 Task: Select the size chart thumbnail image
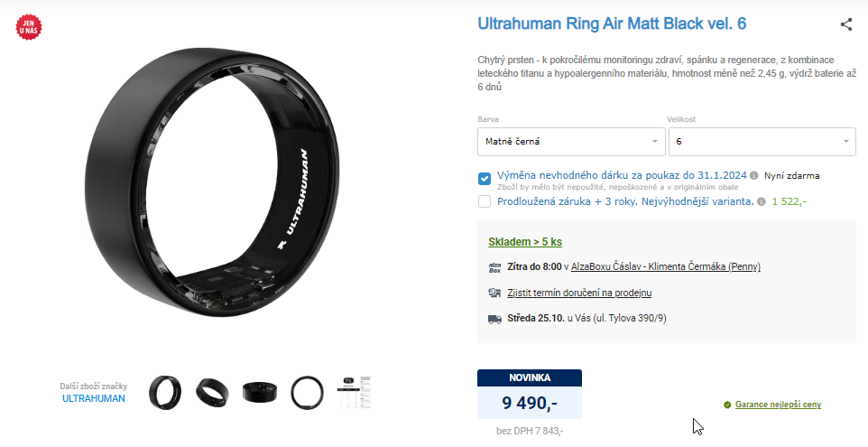355,392
